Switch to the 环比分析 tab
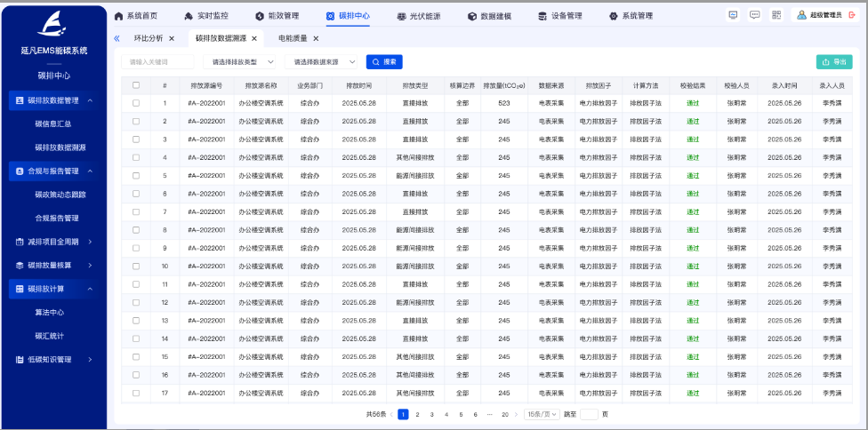Viewport: 868px width, 430px height. click(x=149, y=39)
